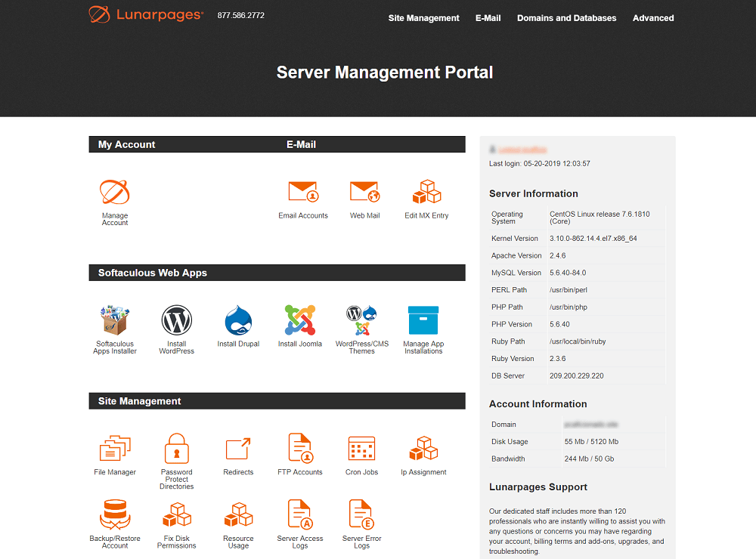This screenshot has height=559, width=756.
Task: Open Advanced menu in header
Action: [653, 18]
